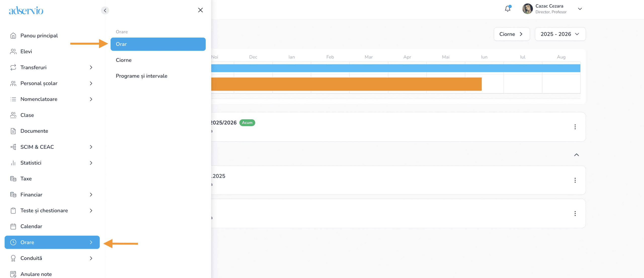Click the Documente file icon
The image size is (644, 278).
pyautogui.click(x=13, y=131)
